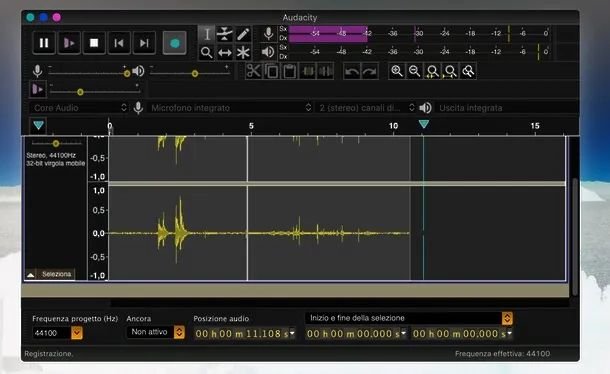Adjust the track pan slider
Image resolution: width=610 pixels, height=374 pixels.
point(56,143)
